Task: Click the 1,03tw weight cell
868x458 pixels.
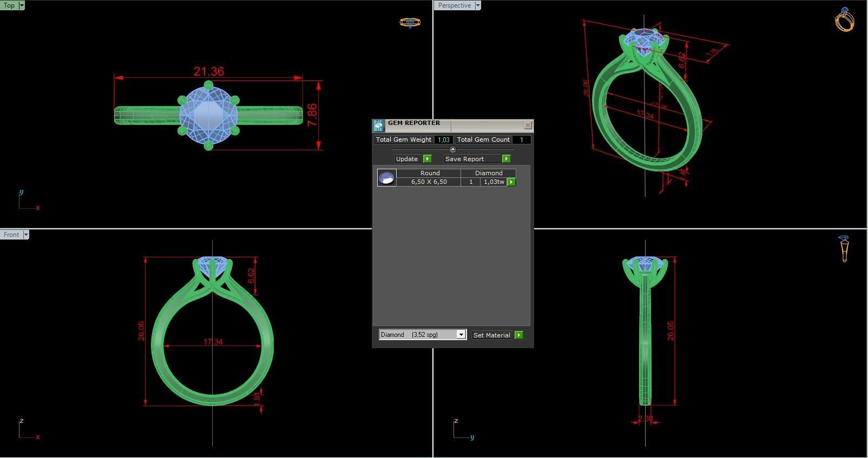Action: coord(494,182)
